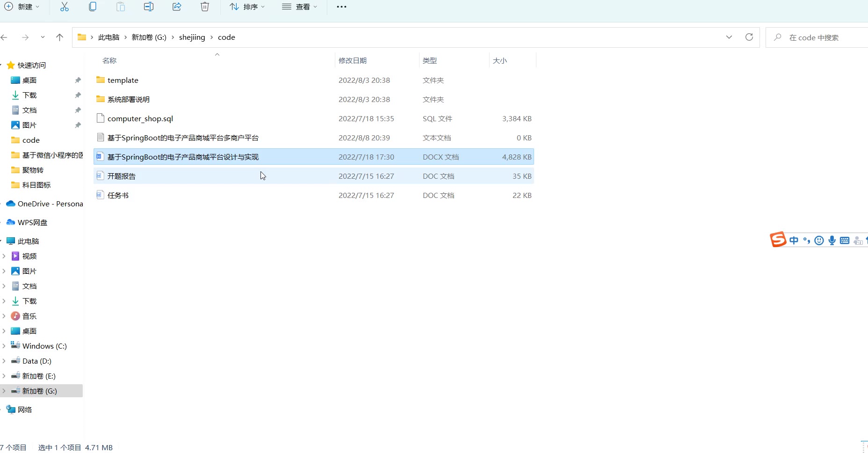Expand address bar history dropdown
868x453 pixels.
(x=729, y=37)
